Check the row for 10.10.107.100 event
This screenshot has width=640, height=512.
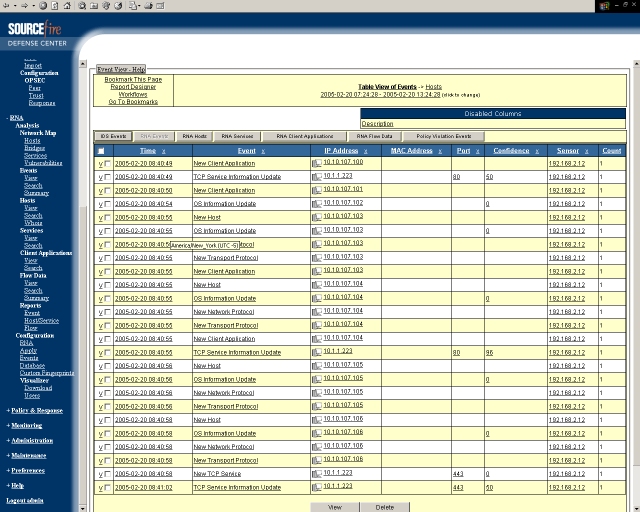coord(108,163)
